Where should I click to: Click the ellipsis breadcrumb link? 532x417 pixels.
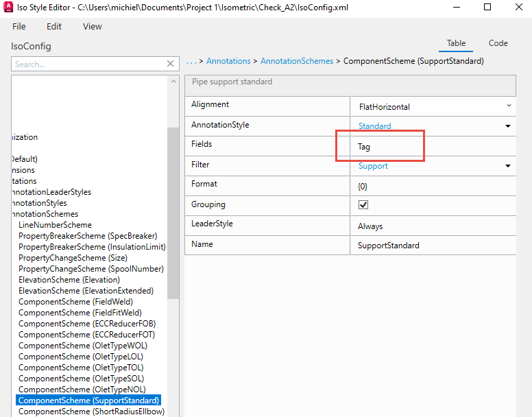pyautogui.click(x=191, y=62)
